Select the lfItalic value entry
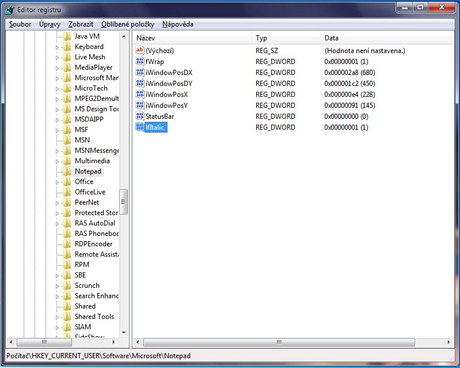 [155, 127]
